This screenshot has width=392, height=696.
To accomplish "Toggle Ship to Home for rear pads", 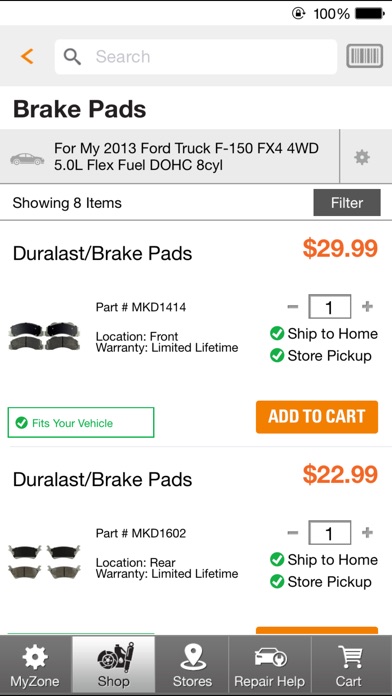I will click(324, 560).
